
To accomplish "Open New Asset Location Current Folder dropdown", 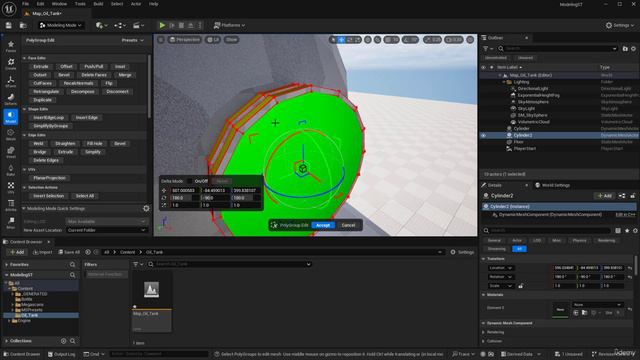I will [x=107, y=230].
